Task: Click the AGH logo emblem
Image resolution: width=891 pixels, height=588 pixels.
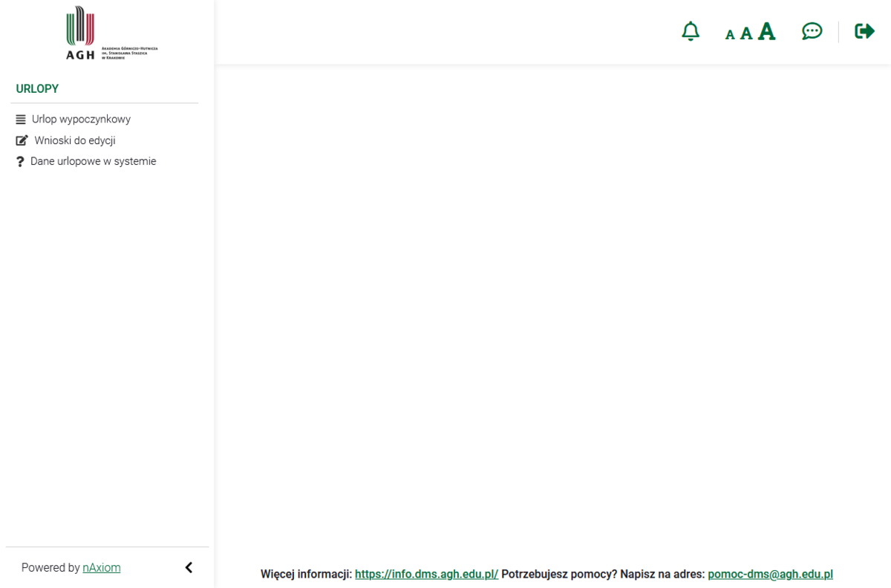Action: [80, 30]
